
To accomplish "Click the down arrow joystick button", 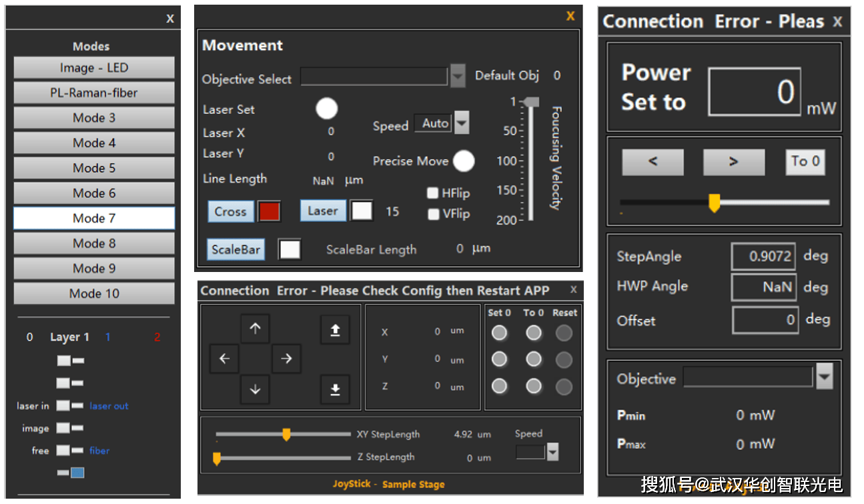I will coord(255,389).
